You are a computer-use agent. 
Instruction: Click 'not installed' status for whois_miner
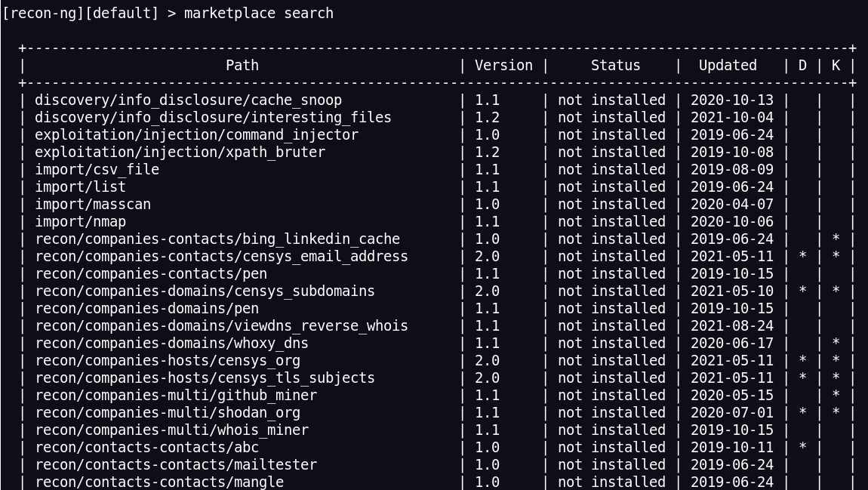tap(611, 430)
